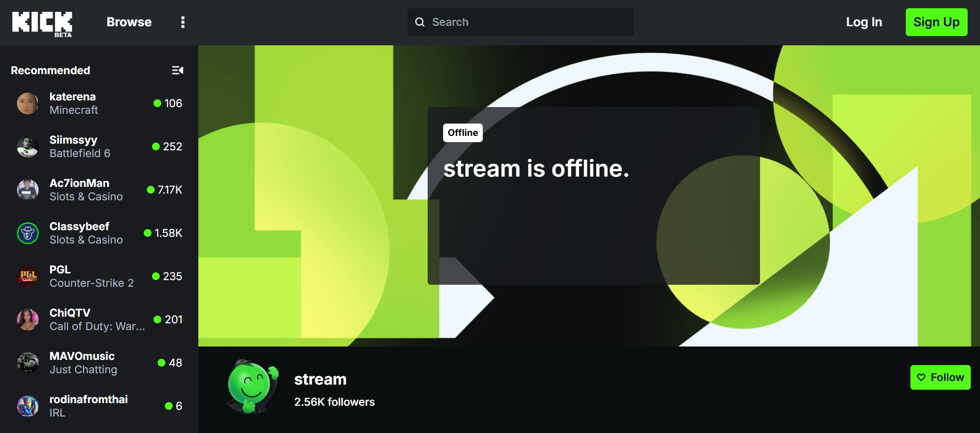Open ChiQTV's avatar
Viewport: 980px width, 433px height.
click(x=28, y=320)
